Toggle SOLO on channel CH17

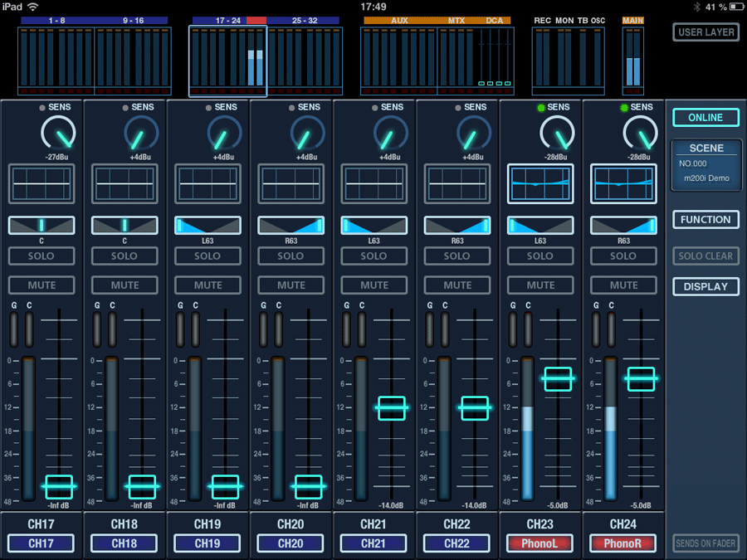click(41, 256)
